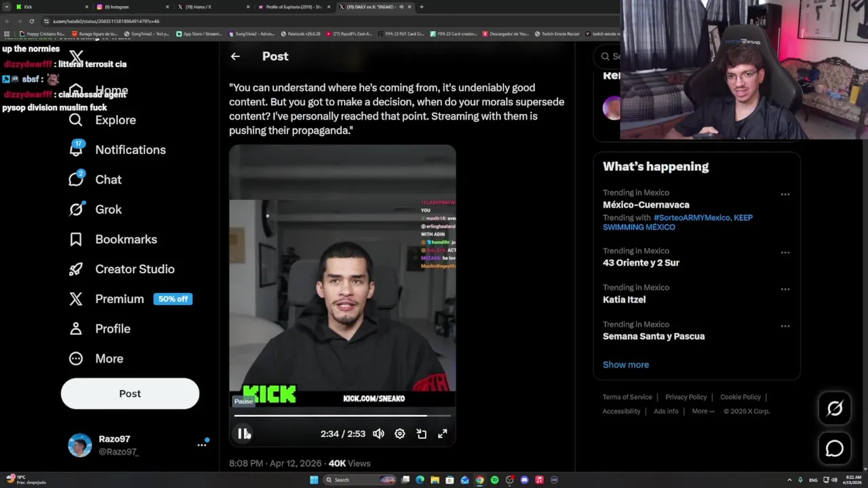This screenshot has height=488, width=868.
Task: Open the Windows Start menu
Action: 313,480
